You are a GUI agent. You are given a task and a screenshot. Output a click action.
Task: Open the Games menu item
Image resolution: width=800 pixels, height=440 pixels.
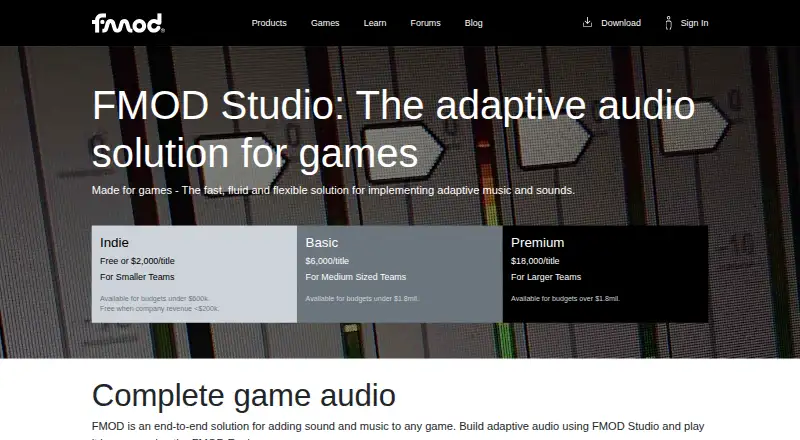(325, 23)
